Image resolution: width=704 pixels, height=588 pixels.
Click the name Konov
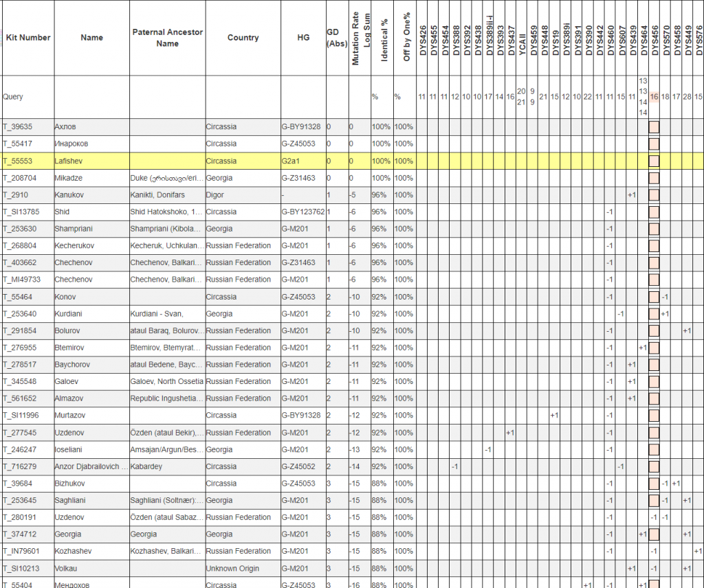pyautogui.click(x=65, y=297)
